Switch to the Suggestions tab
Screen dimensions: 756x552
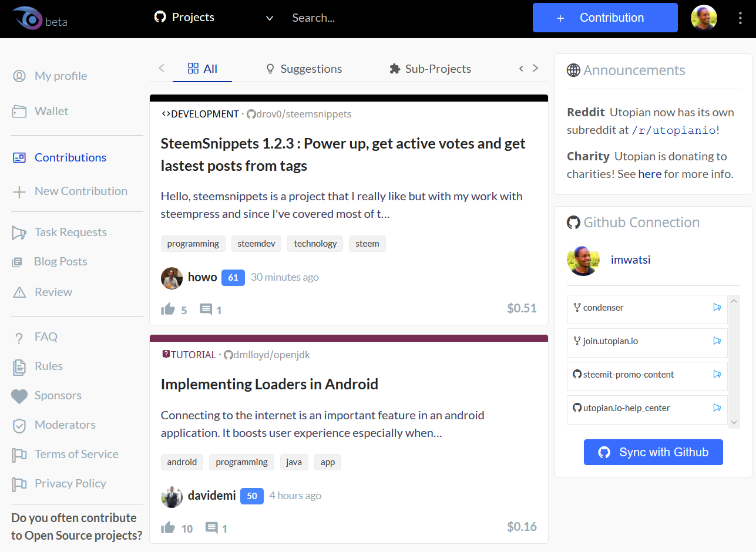click(x=304, y=69)
